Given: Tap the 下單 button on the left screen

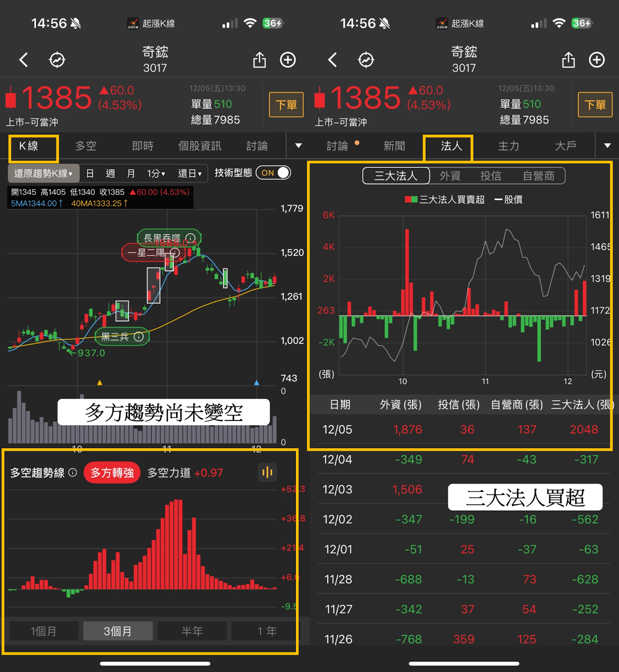Looking at the screenshot, I should click(x=286, y=105).
